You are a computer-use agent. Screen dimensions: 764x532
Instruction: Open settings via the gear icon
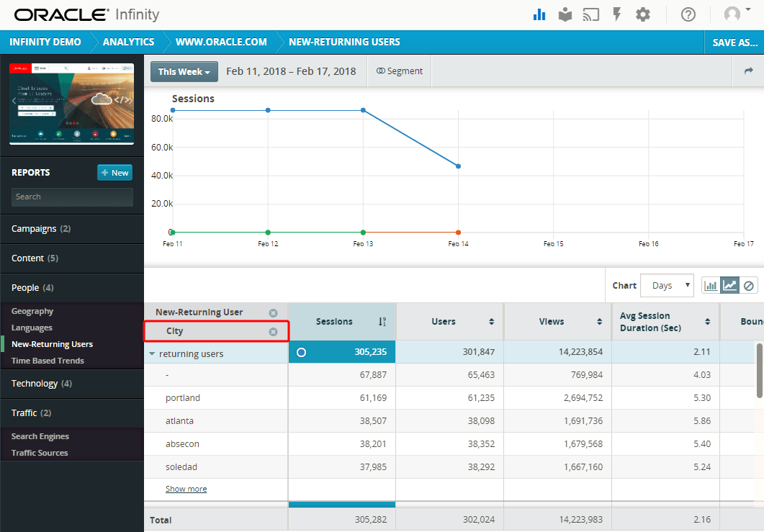click(642, 14)
